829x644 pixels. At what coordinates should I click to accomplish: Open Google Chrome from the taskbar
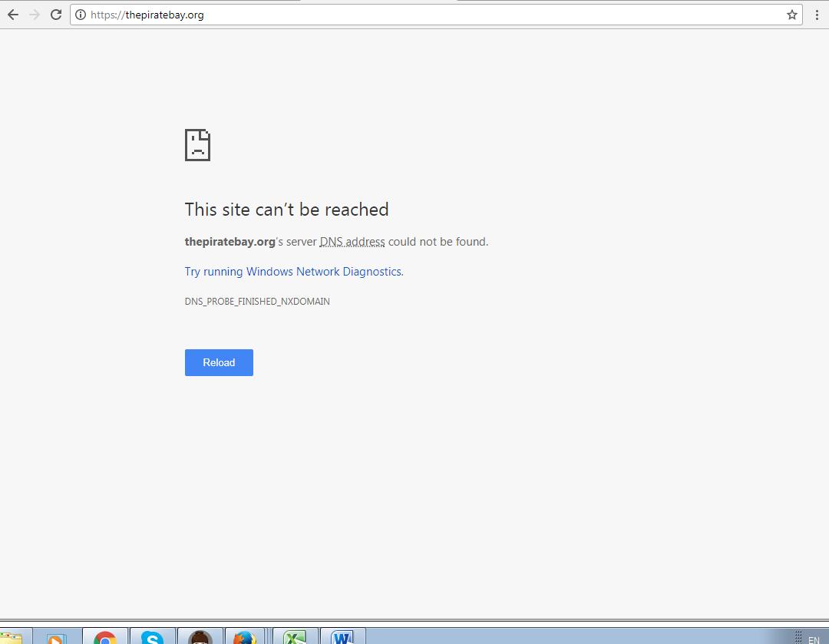[x=105, y=636]
